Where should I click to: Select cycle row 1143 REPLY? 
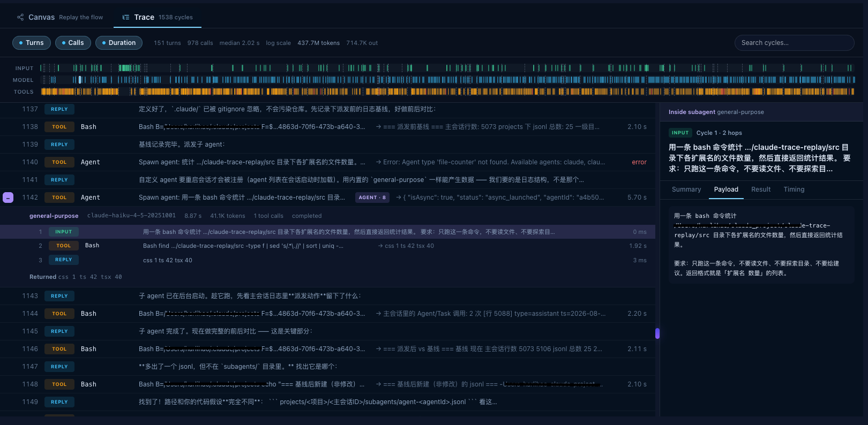pos(327,296)
